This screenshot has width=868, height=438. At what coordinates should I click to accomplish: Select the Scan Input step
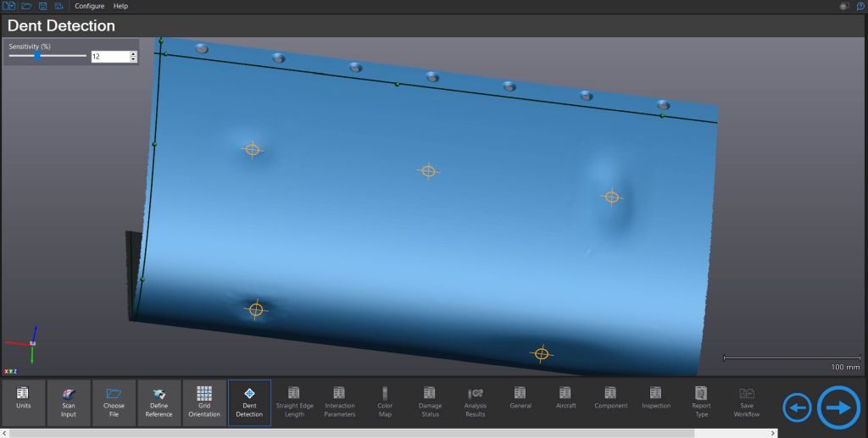(69, 402)
